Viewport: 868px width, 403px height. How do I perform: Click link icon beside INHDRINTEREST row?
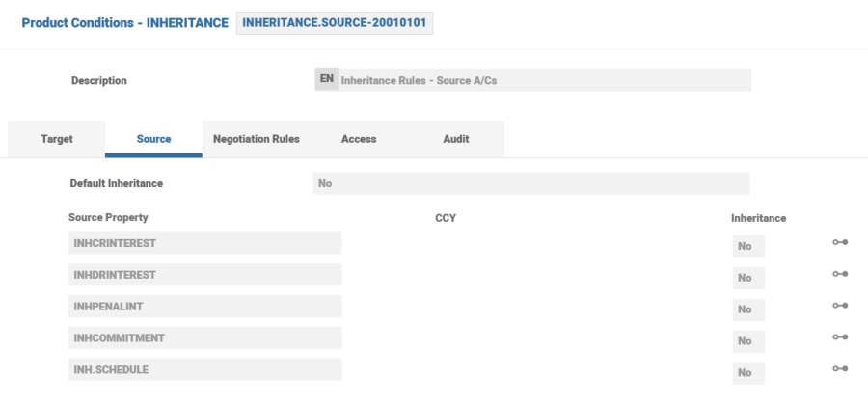pyautogui.click(x=839, y=275)
